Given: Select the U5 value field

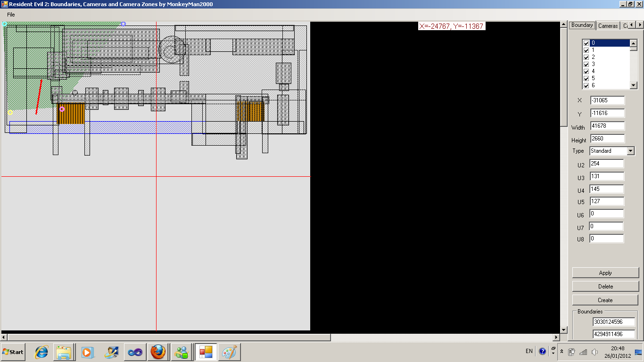Looking at the screenshot, I should 606,201.
